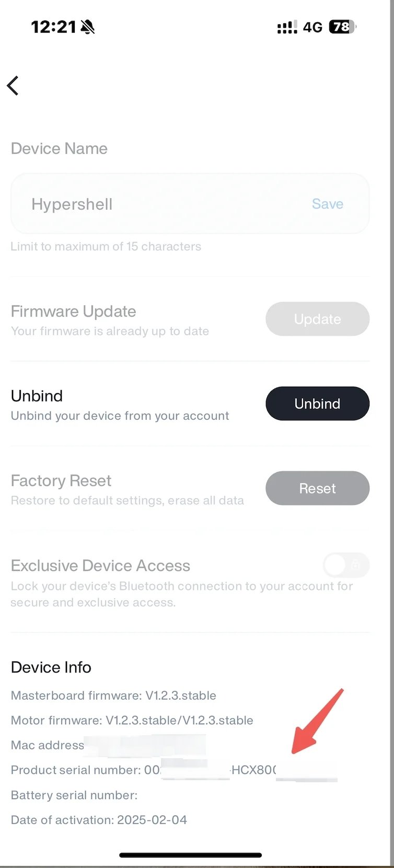
Task: Click the gray Reset button
Action: pyautogui.click(x=318, y=488)
